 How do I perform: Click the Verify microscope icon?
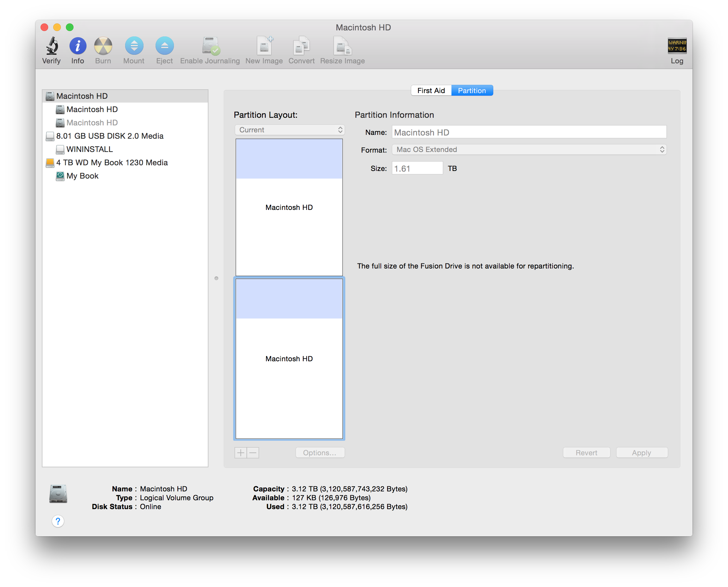click(x=51, y=46)
